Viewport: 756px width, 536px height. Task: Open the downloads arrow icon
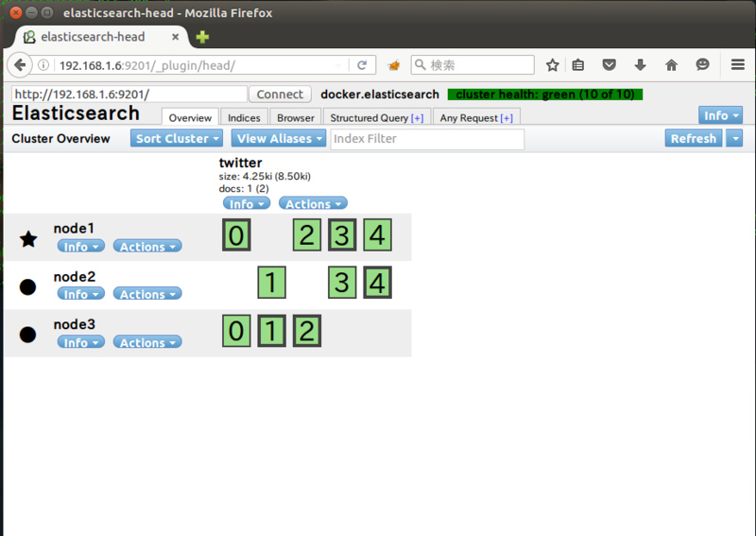coord(640,64)
